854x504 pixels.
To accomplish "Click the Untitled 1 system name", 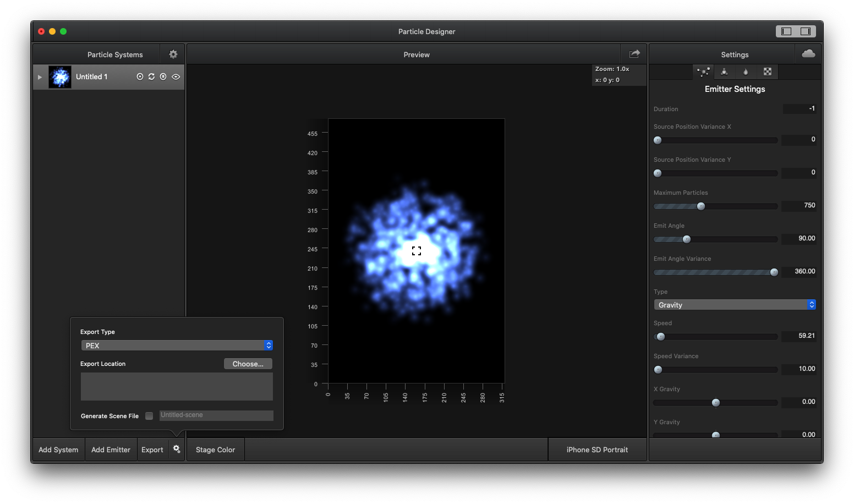I will (x=91, y=77).
